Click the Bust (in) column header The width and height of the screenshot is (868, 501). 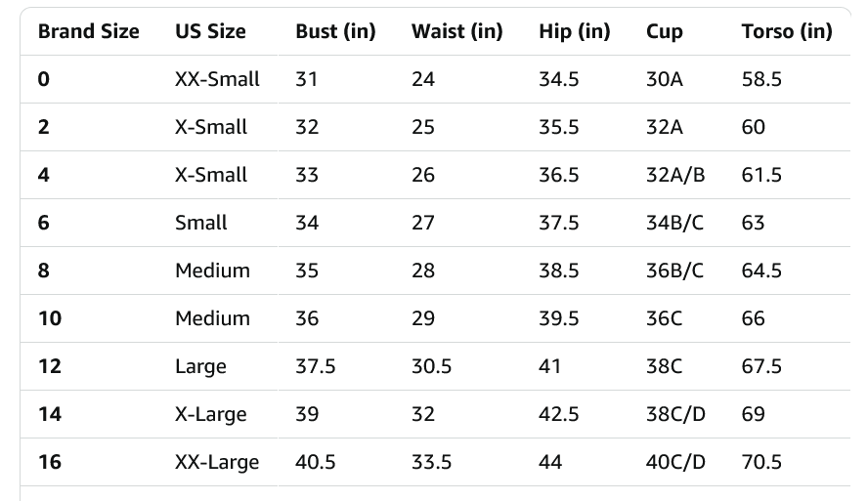[335, 31]
